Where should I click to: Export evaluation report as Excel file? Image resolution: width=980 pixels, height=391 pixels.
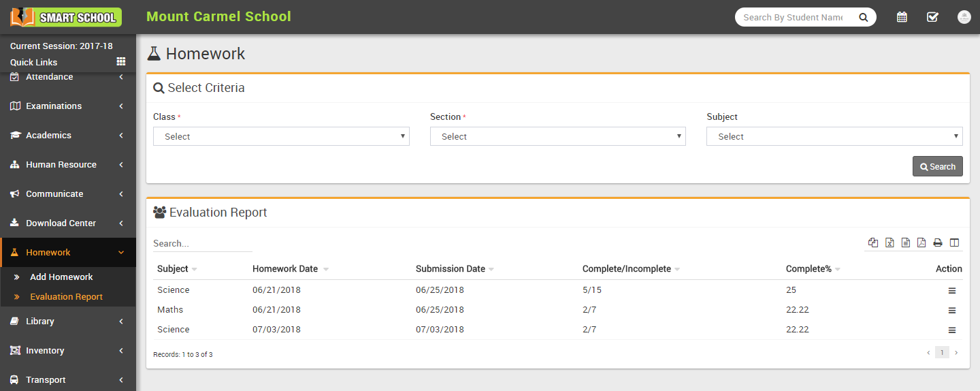pyautogui.click(x=889, y=243)
